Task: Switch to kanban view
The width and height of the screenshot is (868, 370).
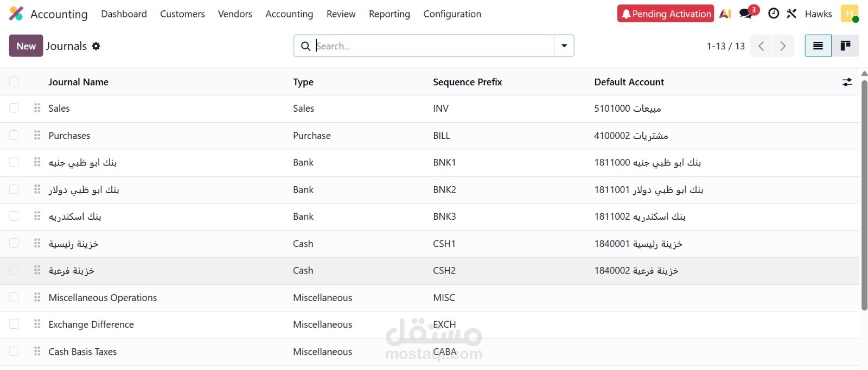Action: pos(845,46)
